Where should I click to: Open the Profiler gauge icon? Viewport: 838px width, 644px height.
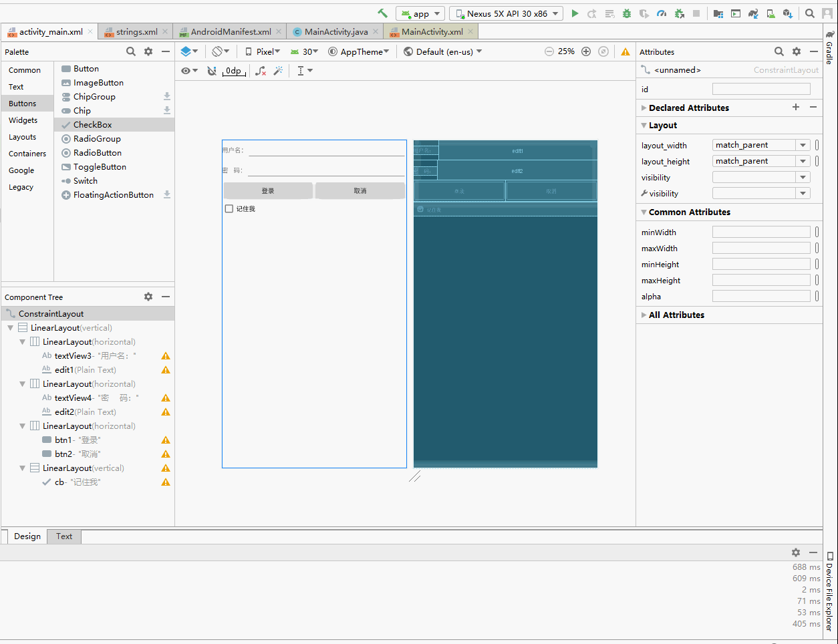click(662, 13)
